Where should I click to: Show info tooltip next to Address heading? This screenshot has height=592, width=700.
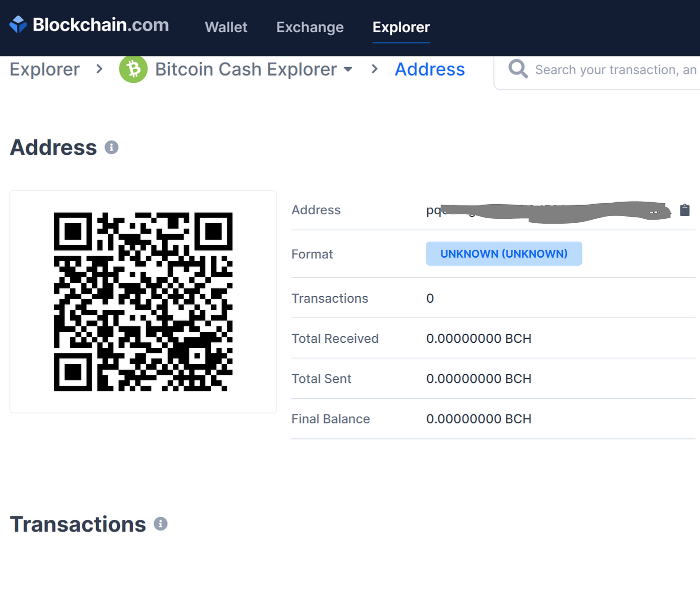[x=111, y=148]
